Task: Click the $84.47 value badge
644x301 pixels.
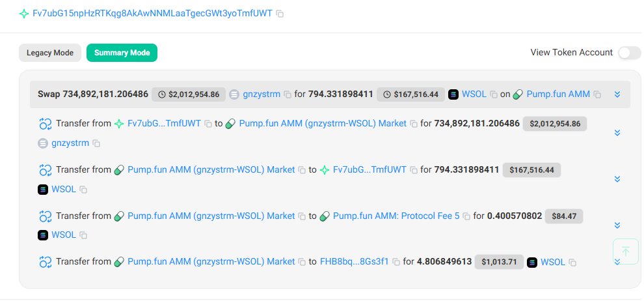Action: pos(564,216)
